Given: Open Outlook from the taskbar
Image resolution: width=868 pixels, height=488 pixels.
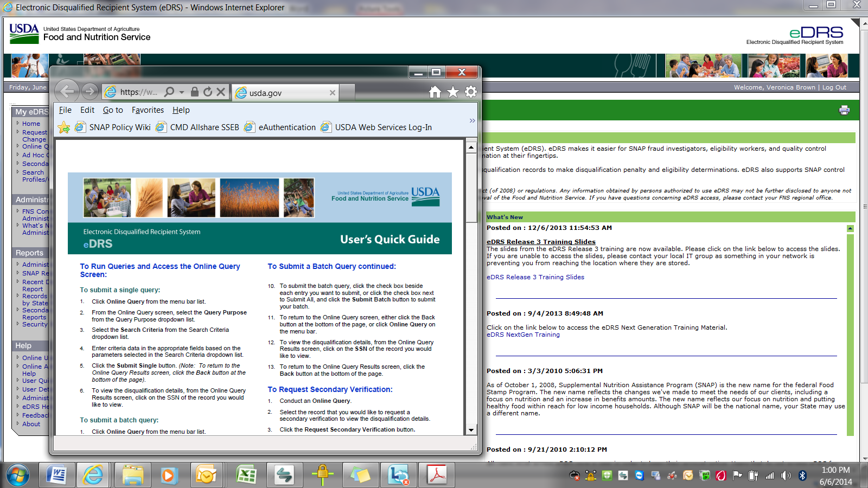Looking at the screenshot, I should 207,476.
